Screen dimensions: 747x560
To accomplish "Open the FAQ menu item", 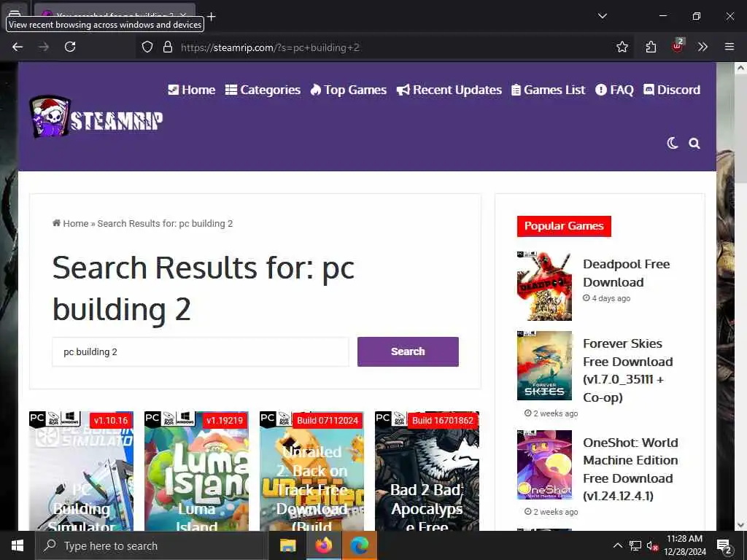I will [x=614, y=90].
